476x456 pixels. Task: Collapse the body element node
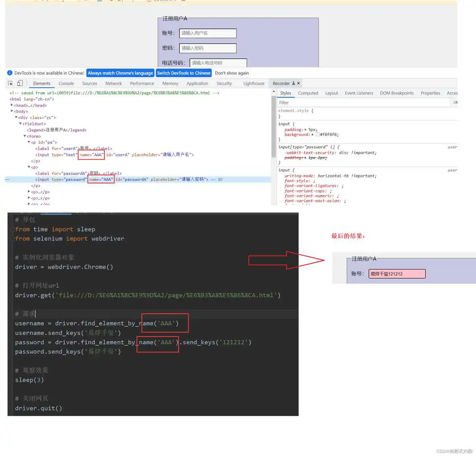tap(12, 111)
